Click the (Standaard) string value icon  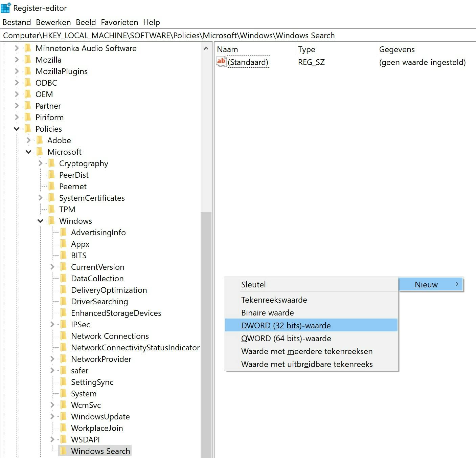[x=221, y=62]
